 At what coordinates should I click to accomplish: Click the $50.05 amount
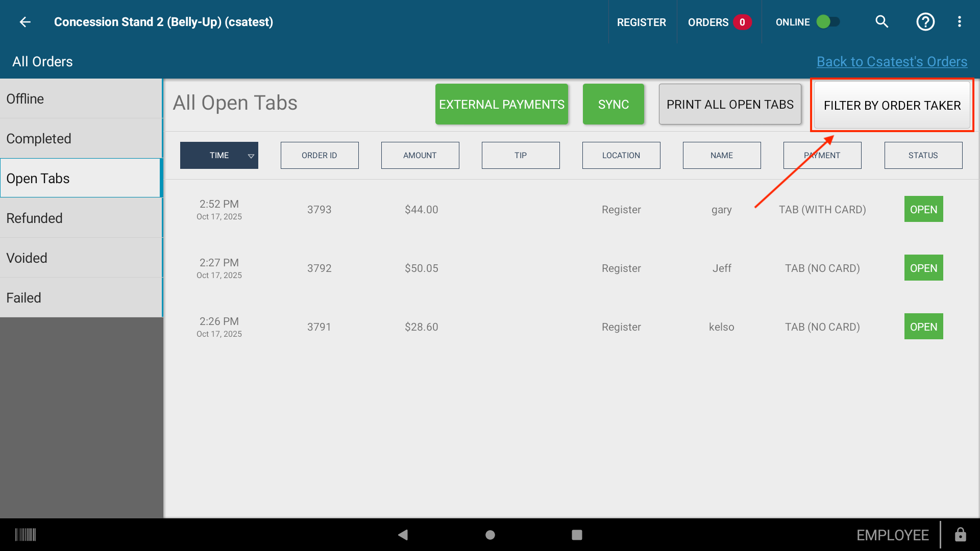tap(421, 268)
